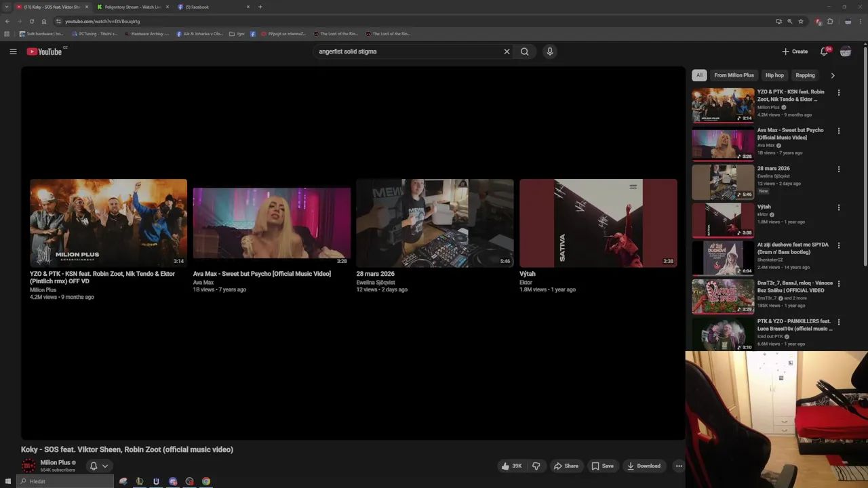Like the video with thumbs up
This screenshot has height=488, width=868.
(512, 466)
